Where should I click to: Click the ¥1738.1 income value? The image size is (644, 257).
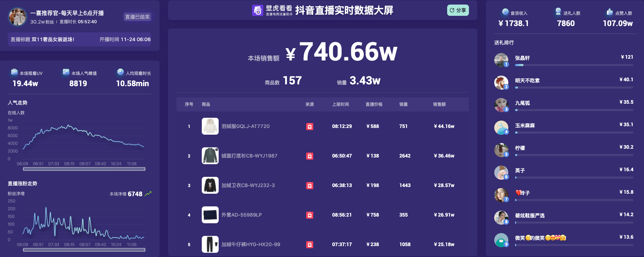tap(514, 24)
